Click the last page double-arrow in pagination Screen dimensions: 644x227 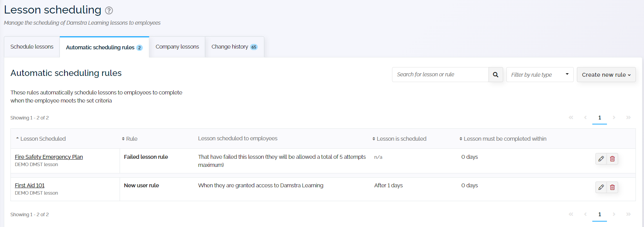628,118
